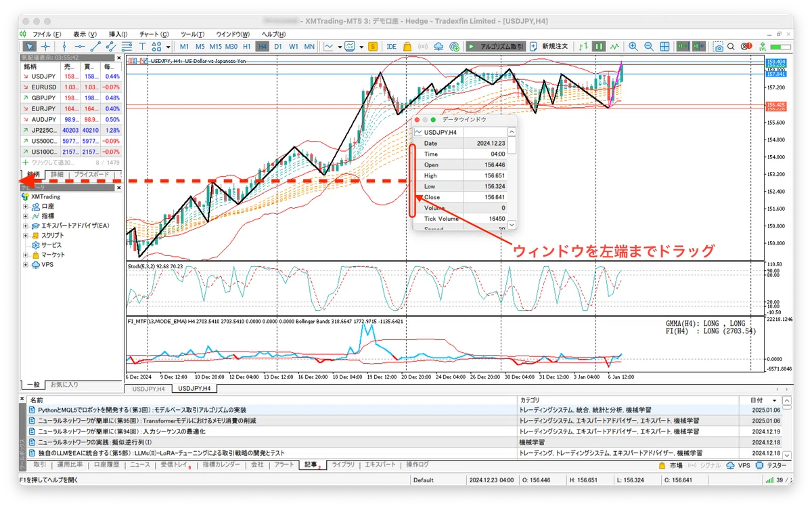Select H1 timeframe
Image resolution: width=812 pixels, height=508 pixels.
pyautogui.click(x=246, y=46)
